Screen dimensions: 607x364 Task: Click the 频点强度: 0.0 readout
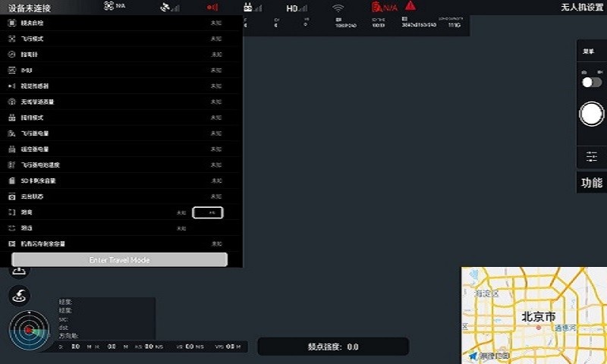[333, 347]
